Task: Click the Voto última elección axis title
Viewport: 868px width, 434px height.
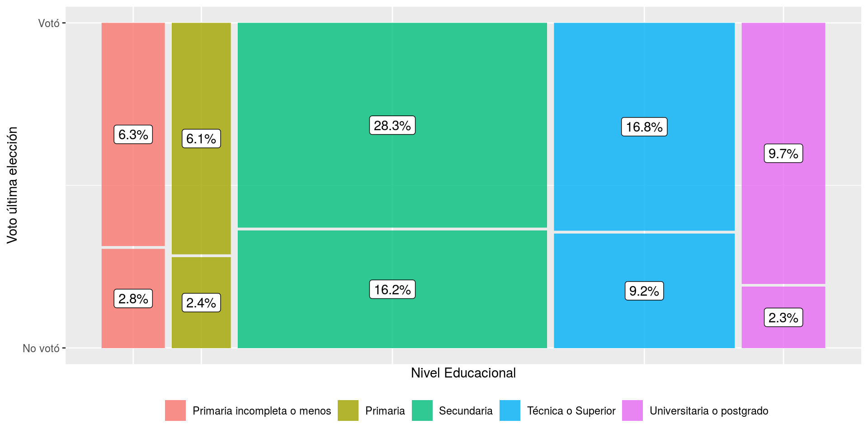Action: [x=12, y=185]
